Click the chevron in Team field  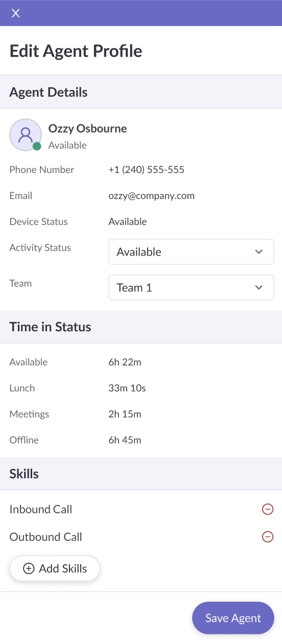(x=258, y=287)
